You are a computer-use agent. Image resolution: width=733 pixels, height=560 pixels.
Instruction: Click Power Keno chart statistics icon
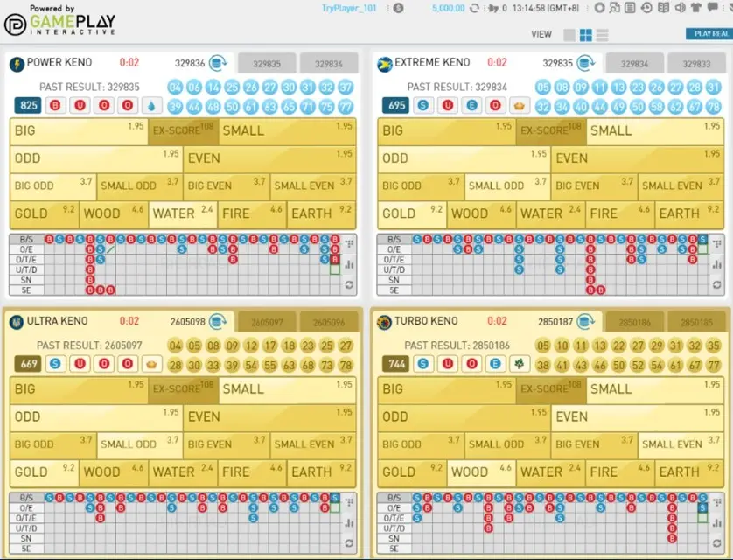(349, 264)
